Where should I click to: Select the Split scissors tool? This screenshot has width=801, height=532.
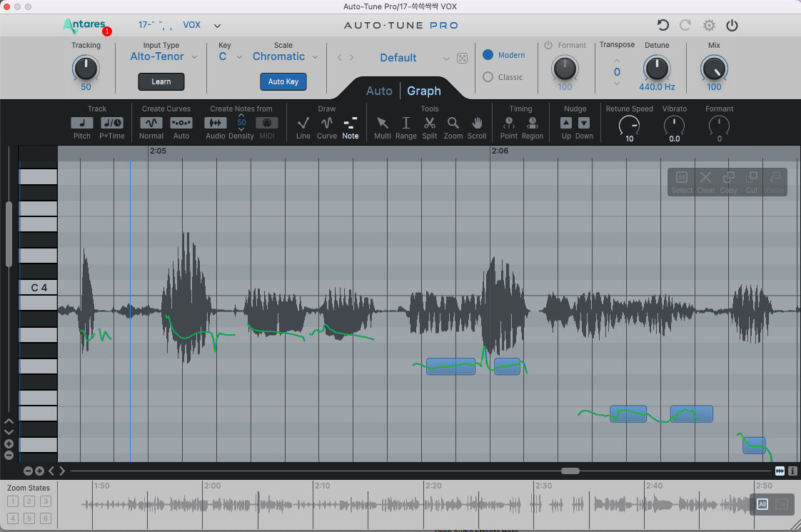430,123
